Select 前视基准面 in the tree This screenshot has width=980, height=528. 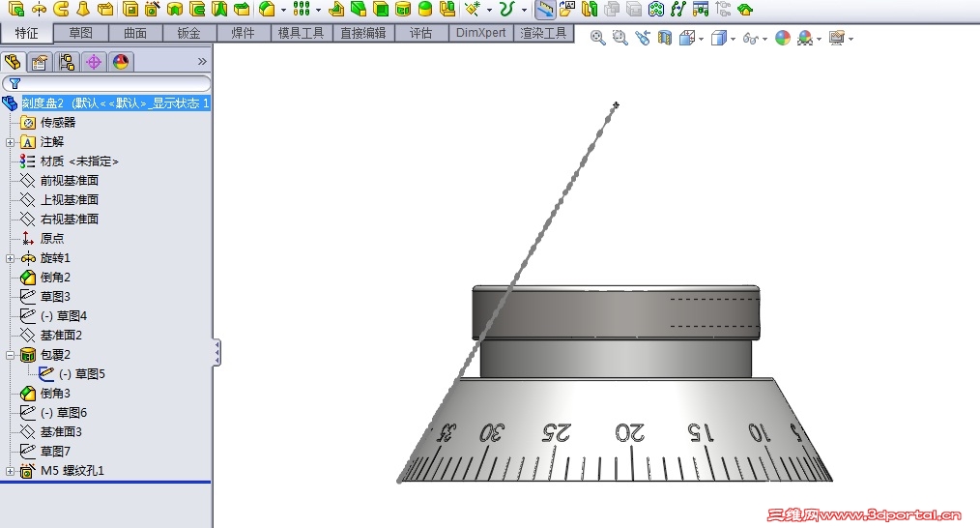tap(70, 180)
